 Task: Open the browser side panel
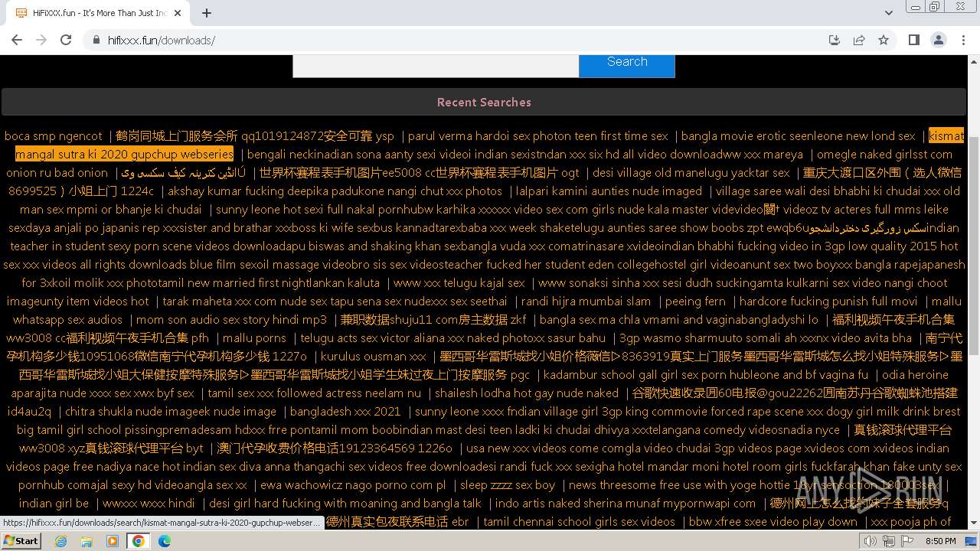(x=914, y=40)
